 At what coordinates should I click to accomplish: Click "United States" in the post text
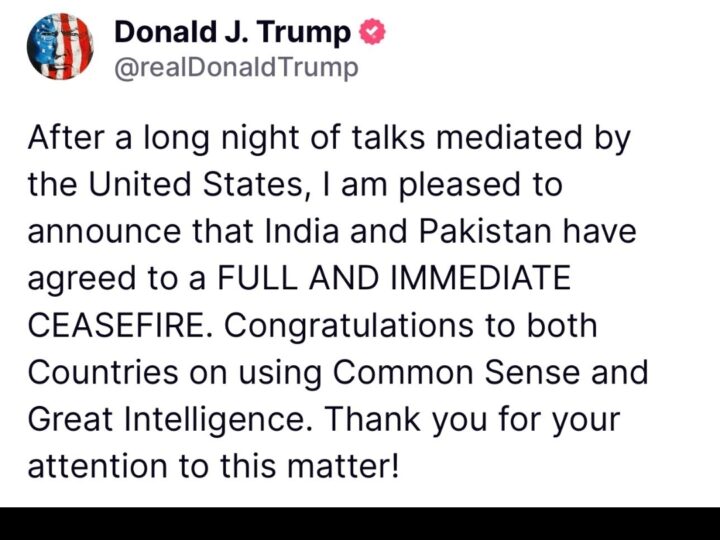(195, 184)
